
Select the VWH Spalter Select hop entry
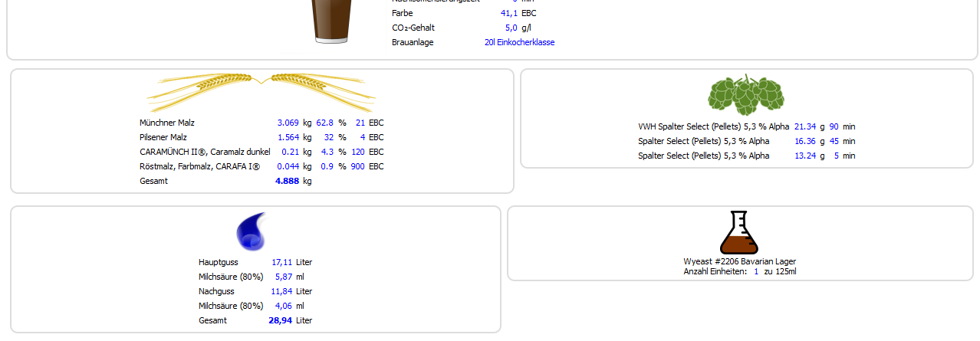(713, 126)
